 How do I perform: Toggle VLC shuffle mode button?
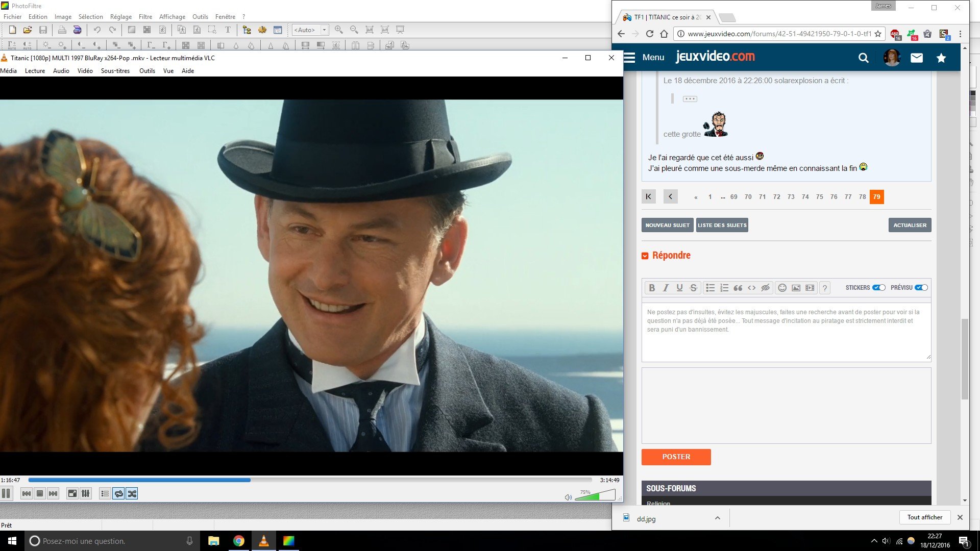tap(132, 493)
